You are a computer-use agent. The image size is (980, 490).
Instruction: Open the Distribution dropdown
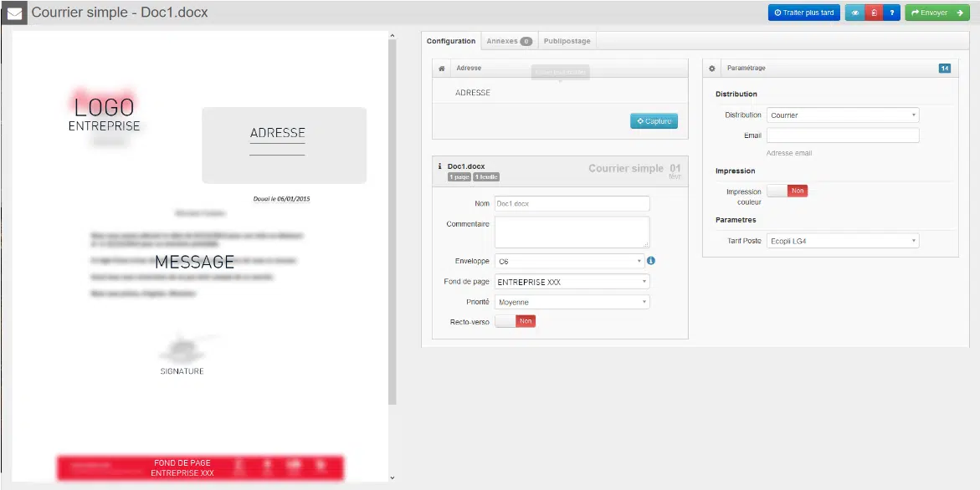pos(843,115)
